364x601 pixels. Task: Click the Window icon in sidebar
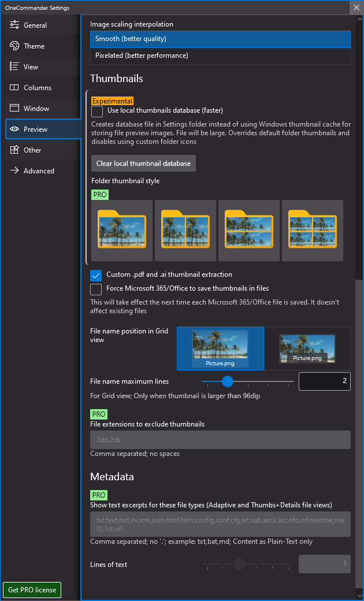[x=14, y=109]
